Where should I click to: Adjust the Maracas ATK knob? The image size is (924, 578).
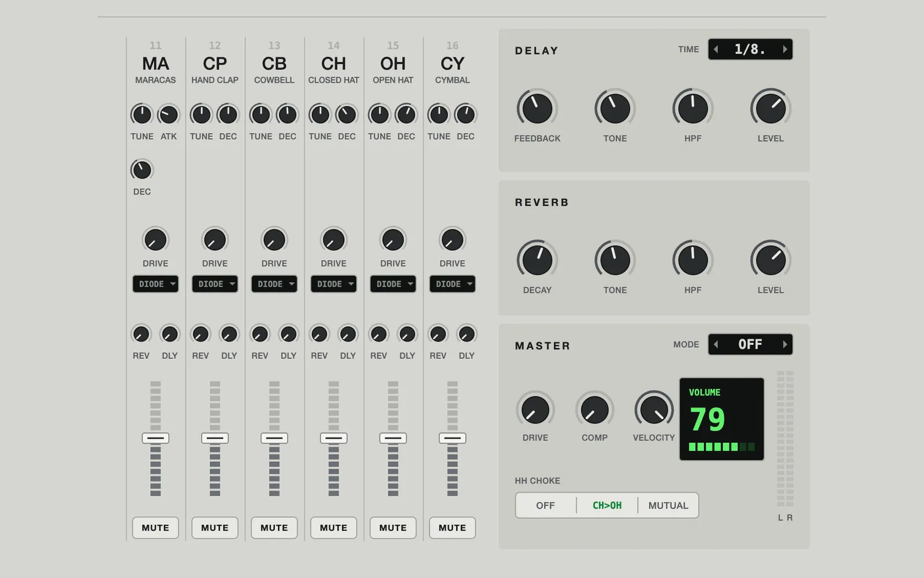click(x=169, y=114)
